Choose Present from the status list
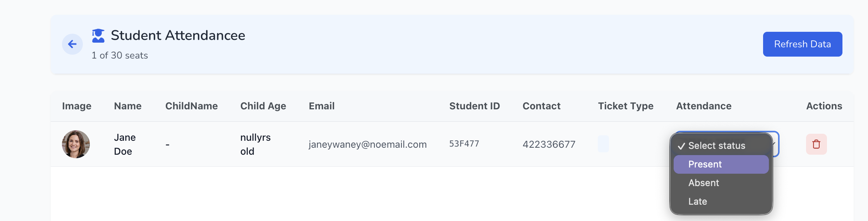The height and width of the screenshot is (221, 868). pos(721,164)
